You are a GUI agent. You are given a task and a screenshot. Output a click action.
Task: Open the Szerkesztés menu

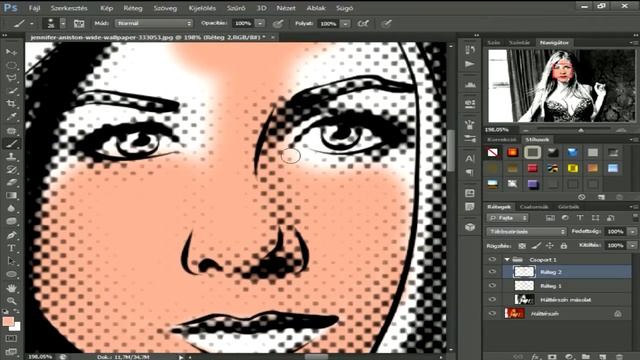click(x=69, y=8)
